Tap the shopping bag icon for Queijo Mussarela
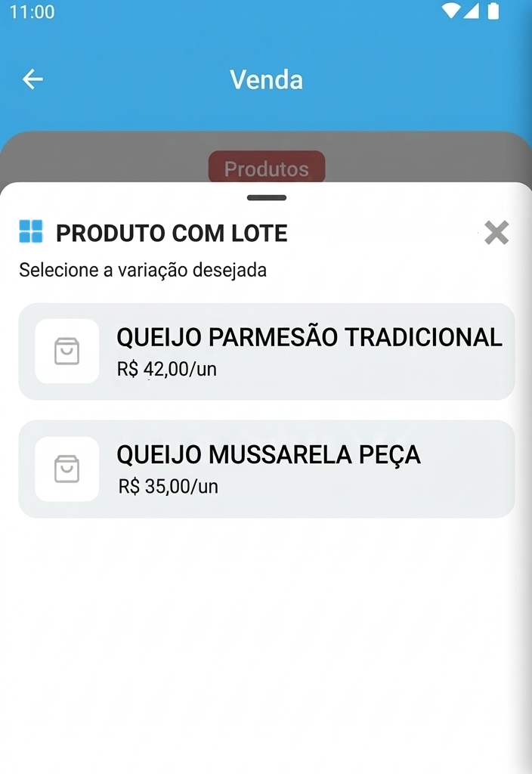This screenshot has height=774, width=532. tap(66, 469)
